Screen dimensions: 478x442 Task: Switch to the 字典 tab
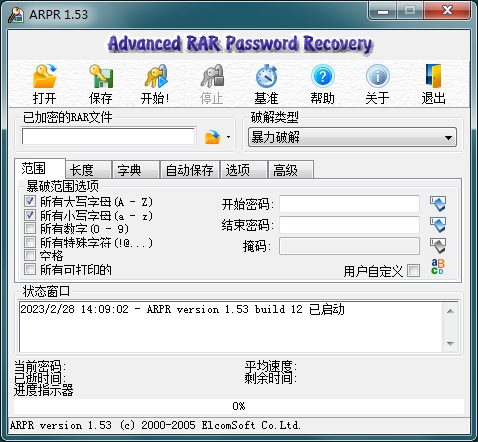(135, 170)
